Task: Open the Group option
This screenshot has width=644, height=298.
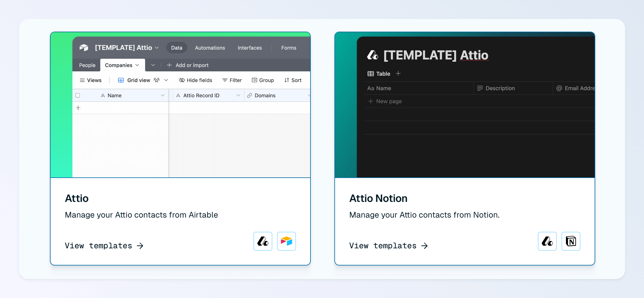Action: click(x=263, y=80)
